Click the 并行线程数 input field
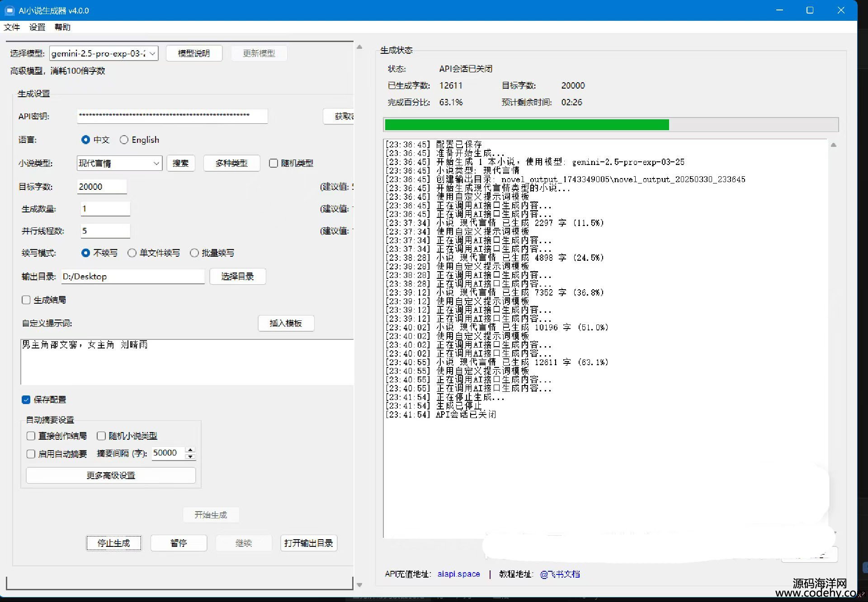The width and height of the screenshot is (868, 602). [105, 231]
